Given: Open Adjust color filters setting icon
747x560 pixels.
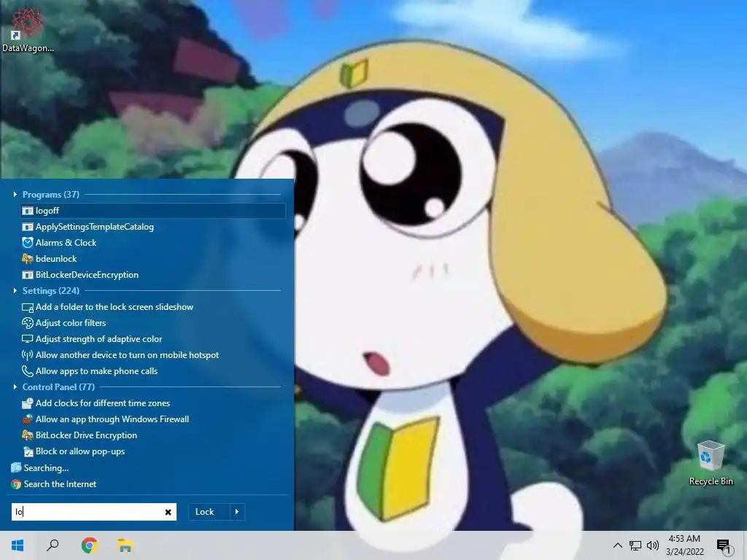Looking at the screenshot, I should (x=28, y=323).
